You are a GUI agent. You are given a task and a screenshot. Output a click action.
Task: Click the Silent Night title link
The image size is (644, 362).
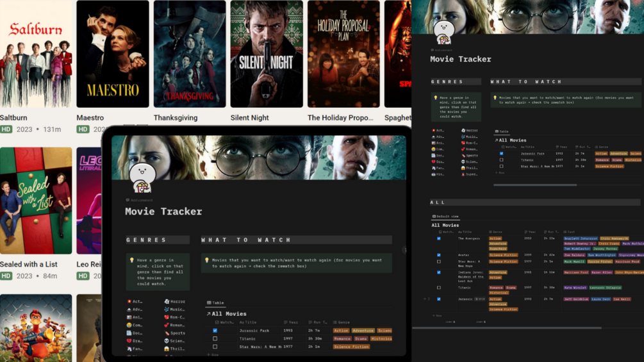click(249, 118)
